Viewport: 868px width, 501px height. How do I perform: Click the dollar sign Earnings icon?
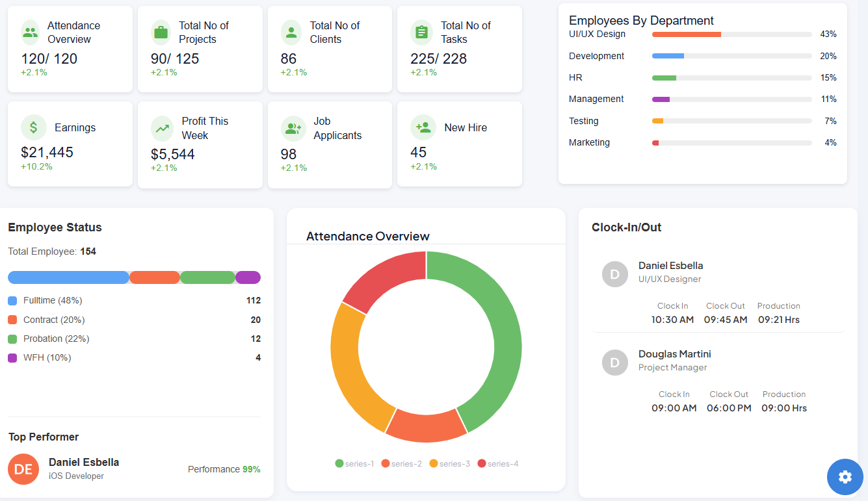click(34, 127)
